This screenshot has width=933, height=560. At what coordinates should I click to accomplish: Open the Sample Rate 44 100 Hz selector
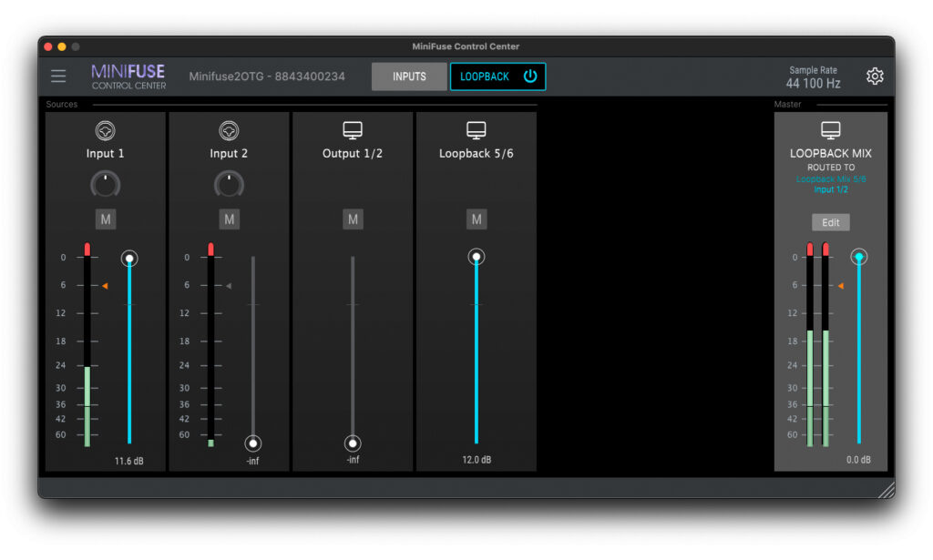(814, 83)
